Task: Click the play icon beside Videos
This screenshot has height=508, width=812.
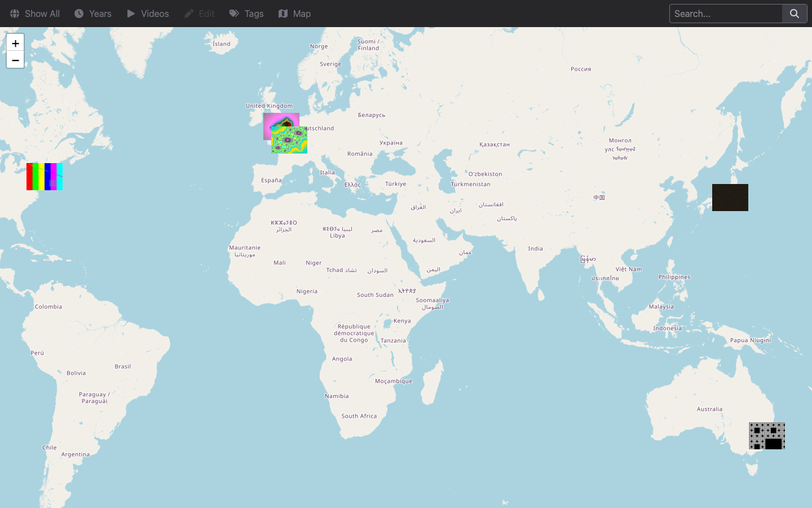Action: [x=131, y=14]
